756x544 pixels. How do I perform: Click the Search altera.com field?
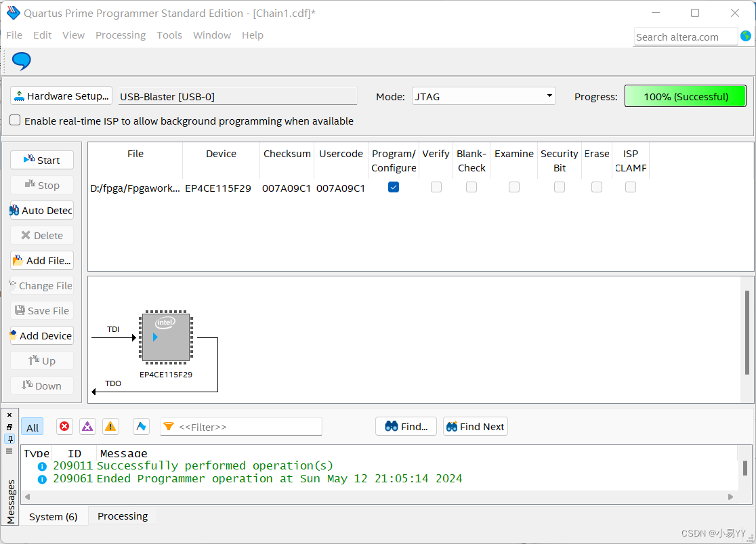click(685, 37)
